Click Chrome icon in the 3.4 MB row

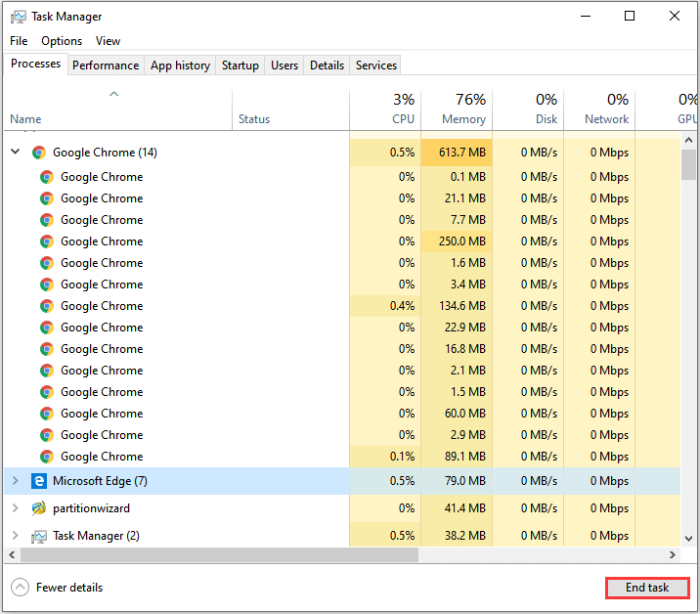47,285
